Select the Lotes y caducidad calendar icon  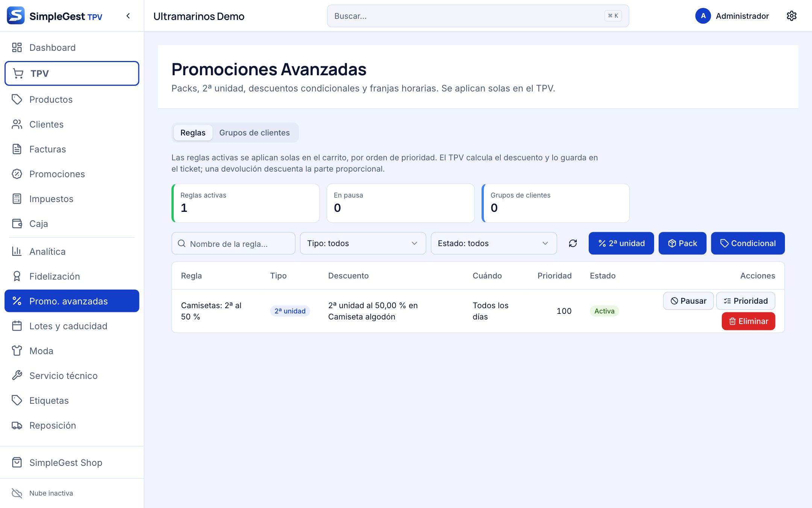(x=17, y=326)
